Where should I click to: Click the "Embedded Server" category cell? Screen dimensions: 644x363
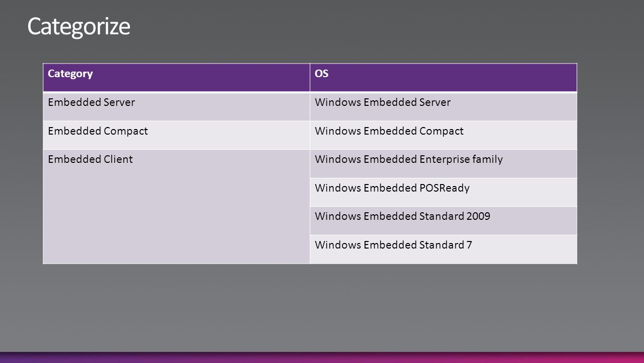coord(176,106)
